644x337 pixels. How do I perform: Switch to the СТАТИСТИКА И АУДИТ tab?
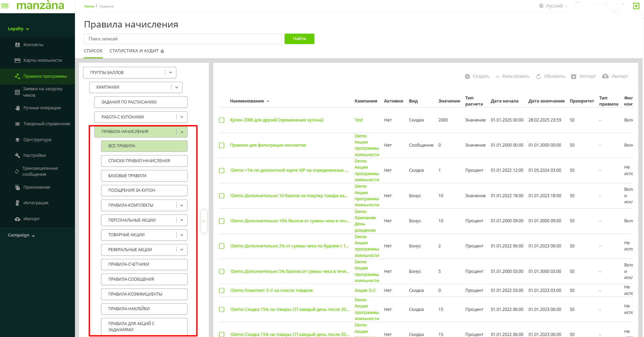click(x=134, y=51)
